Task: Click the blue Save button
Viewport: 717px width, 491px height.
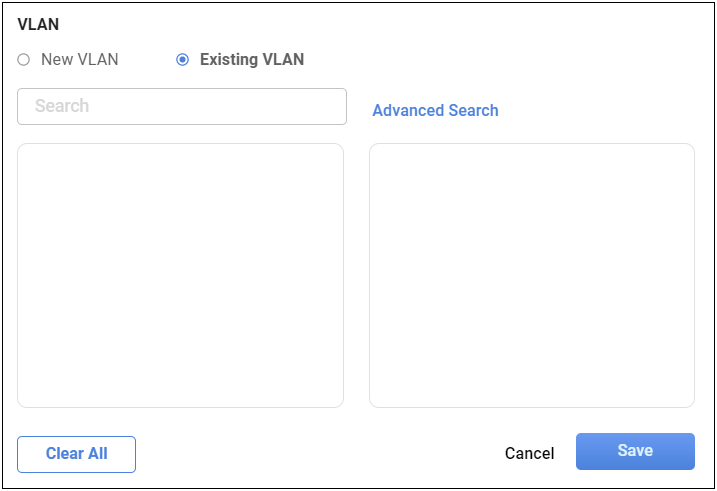Action: point(635,451)
